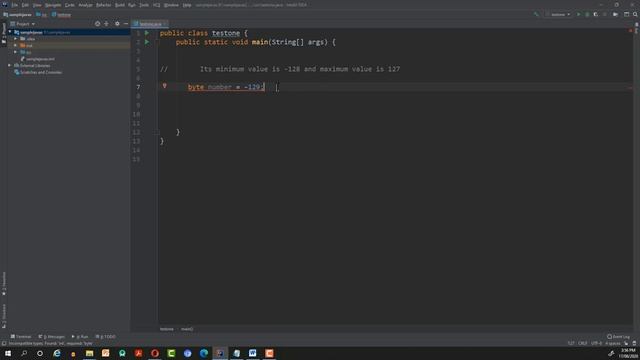Click the IntelliJ IDEA taskbar icon
The image size is (640, 360).
(x=220, y=353)
